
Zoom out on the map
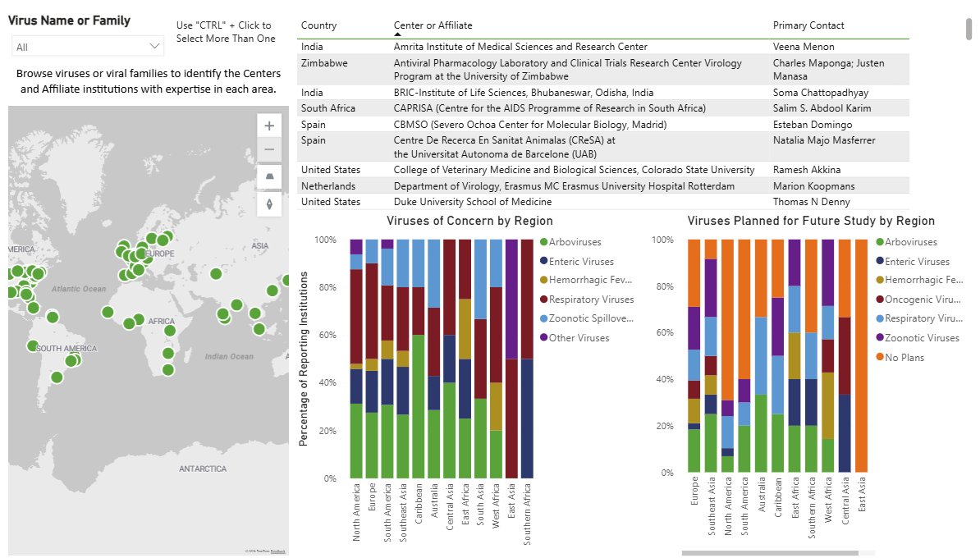click(269, 150)
